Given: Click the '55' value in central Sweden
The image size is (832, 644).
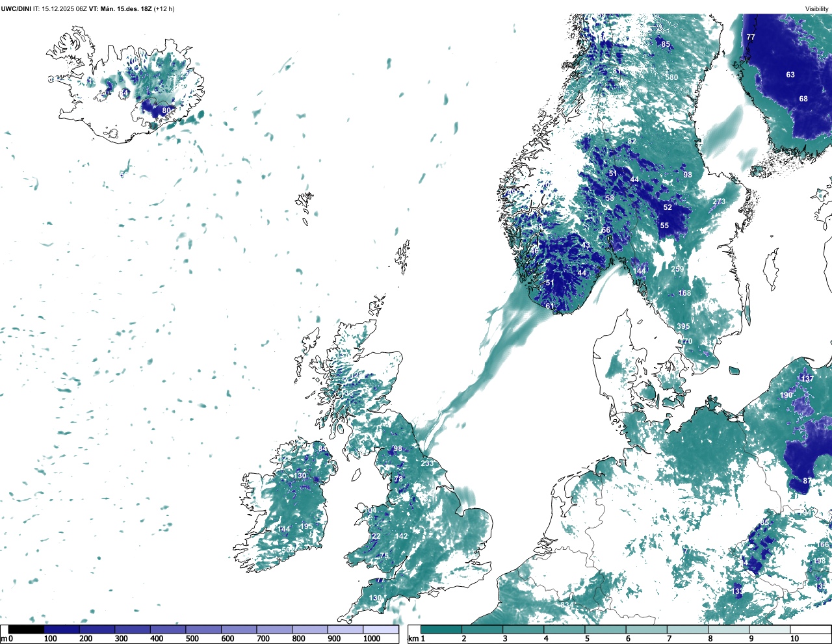Looking at the screenshot, I should point(664,226).
